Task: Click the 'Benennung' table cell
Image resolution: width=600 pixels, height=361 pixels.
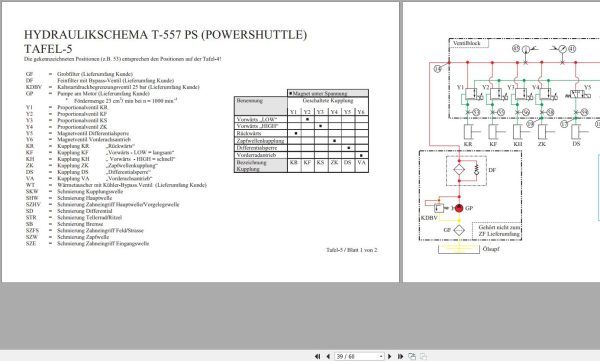Action: click(261, 106)
